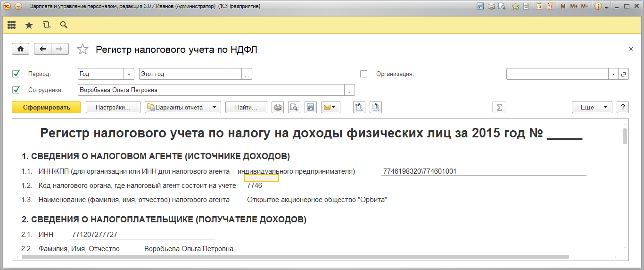
Task: Enable the Организация checkbox
Action: coord(363,74)
